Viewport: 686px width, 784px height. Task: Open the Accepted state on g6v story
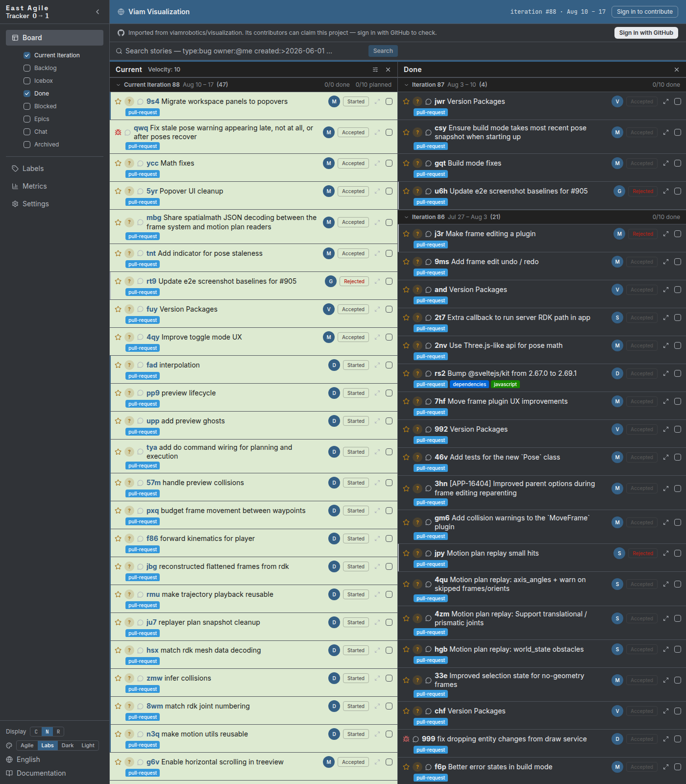click(353, 762)
